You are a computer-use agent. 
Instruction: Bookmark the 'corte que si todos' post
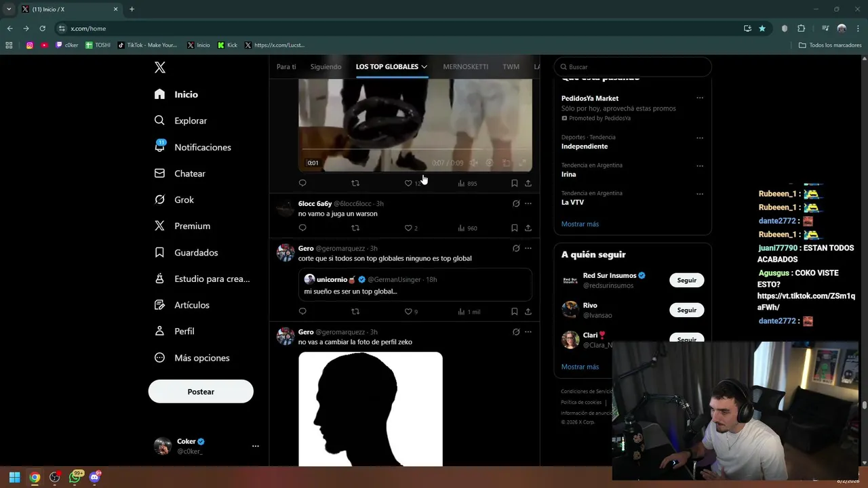tap(514, 312)
